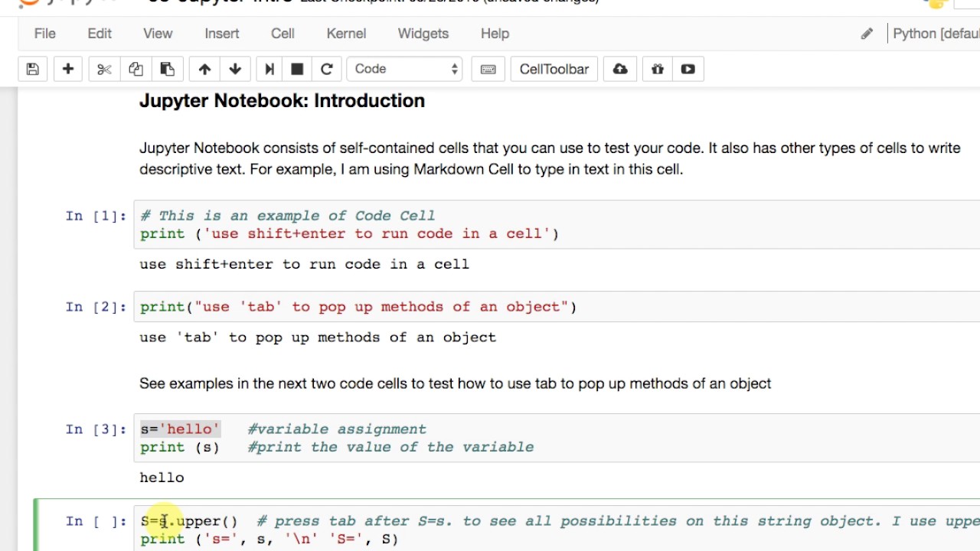Open the Cell menu

[x=283, y=34]
